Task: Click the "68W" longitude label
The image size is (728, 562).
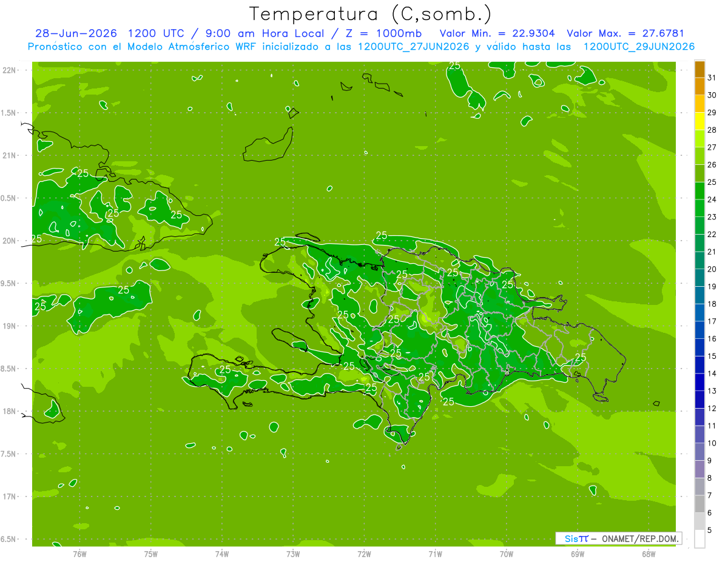Action: pyautogui.click(x=649, y=554)
